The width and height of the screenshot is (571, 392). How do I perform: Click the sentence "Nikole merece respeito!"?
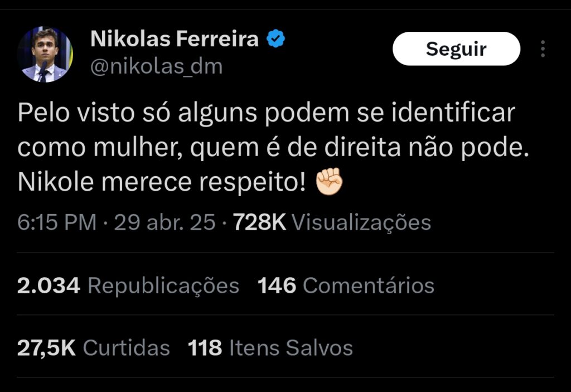tap(162, 183)
